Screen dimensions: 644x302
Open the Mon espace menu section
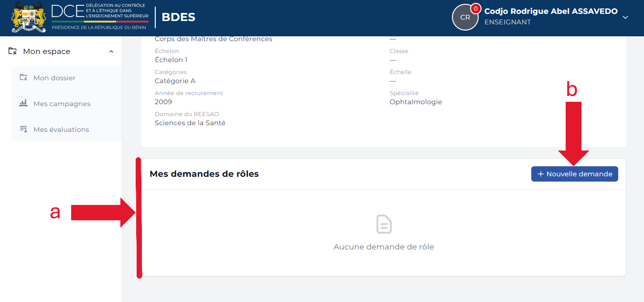tap(61, 51)
